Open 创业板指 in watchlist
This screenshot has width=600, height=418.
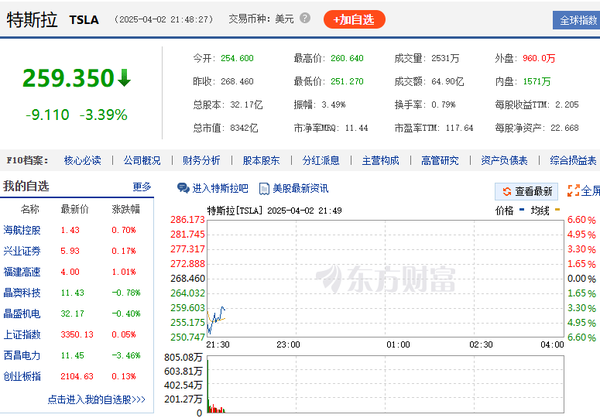coord(22,376)
